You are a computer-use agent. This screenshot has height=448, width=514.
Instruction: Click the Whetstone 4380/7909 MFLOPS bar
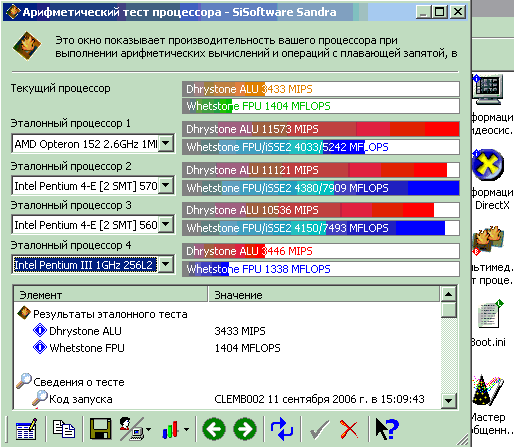pyautogui.click(x=321, y=188)
